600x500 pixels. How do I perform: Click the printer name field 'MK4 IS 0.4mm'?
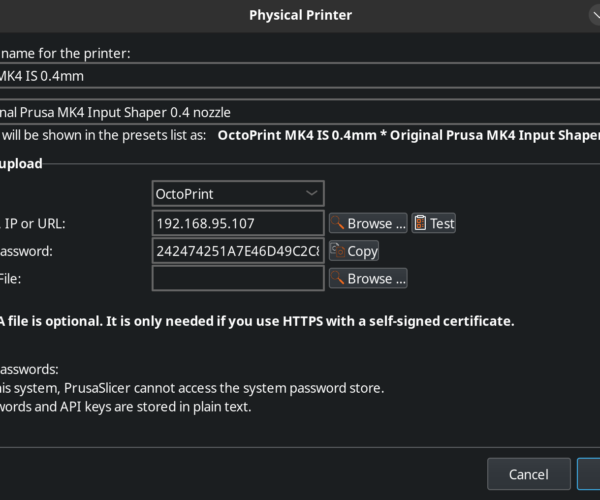click(x=300, y=76)
